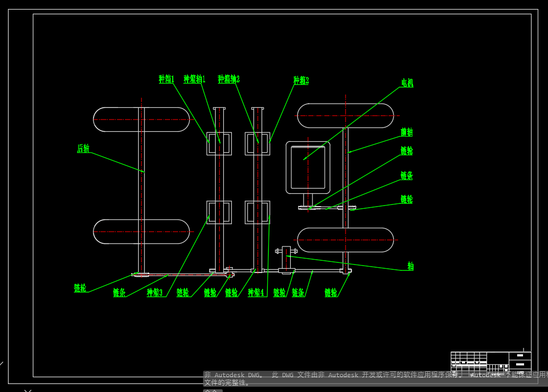The image size is (548, 392).
Task: Select the 种箱轴2 annotation label
Action: click(x=229, y=79)
